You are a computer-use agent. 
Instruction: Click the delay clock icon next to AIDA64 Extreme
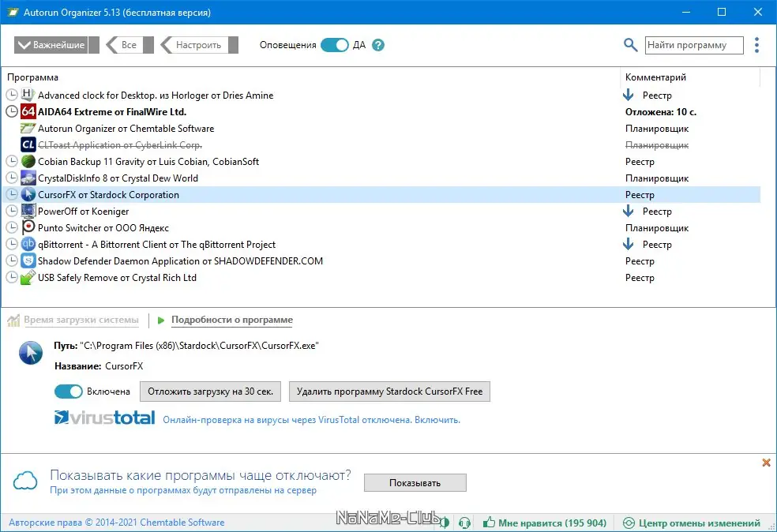[x=12, y=111]
